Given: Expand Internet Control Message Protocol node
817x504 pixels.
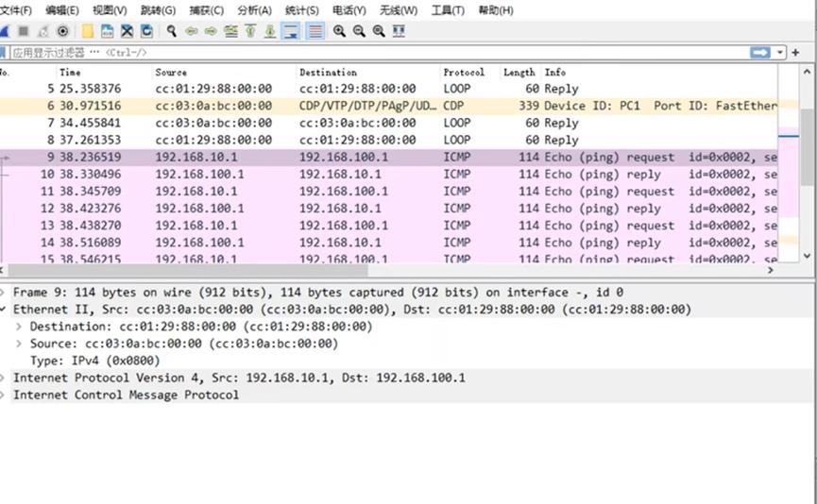Looking at the screenshot, I should [x=3, y=395].
